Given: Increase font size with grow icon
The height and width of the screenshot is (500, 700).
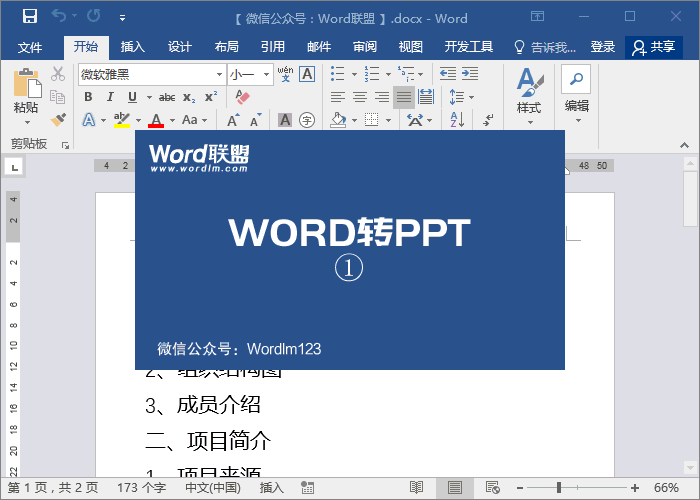Looking at the screenshot, I should (x=233, y=120).
